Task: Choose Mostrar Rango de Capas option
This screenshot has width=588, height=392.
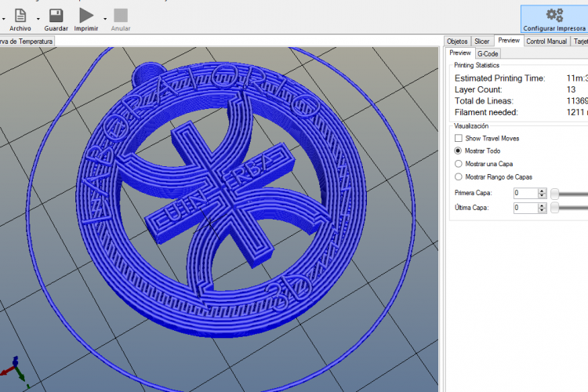Action: tap(459, 177)
